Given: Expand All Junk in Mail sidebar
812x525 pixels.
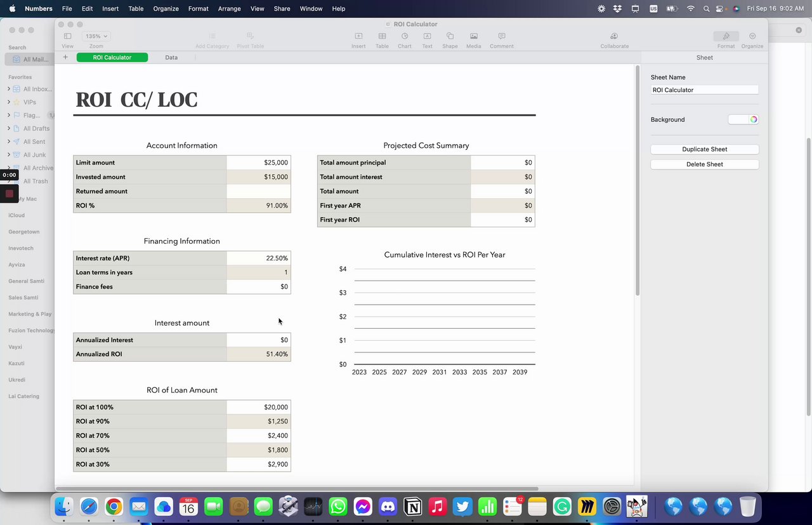Looking at the screenshot, I should click(x=9, y=155).
